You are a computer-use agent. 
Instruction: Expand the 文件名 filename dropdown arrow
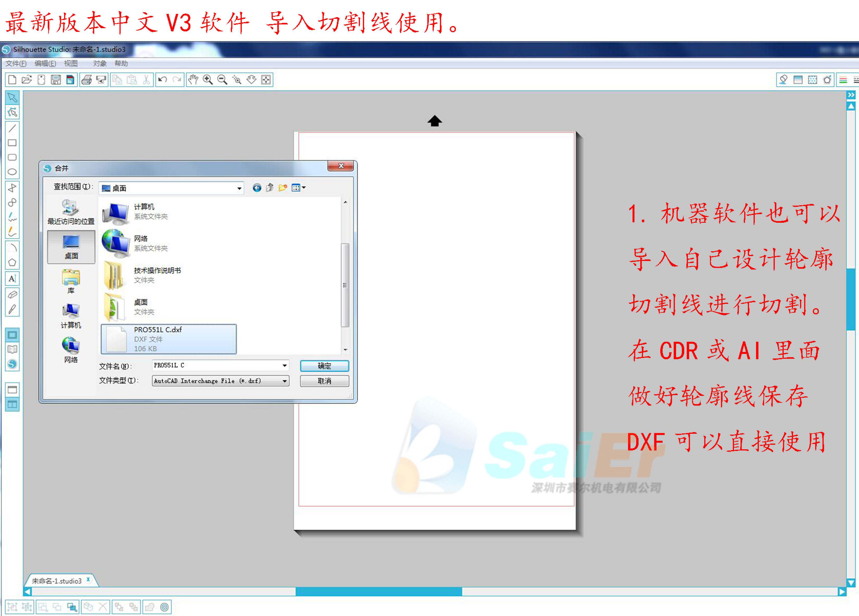pos(284,365)
